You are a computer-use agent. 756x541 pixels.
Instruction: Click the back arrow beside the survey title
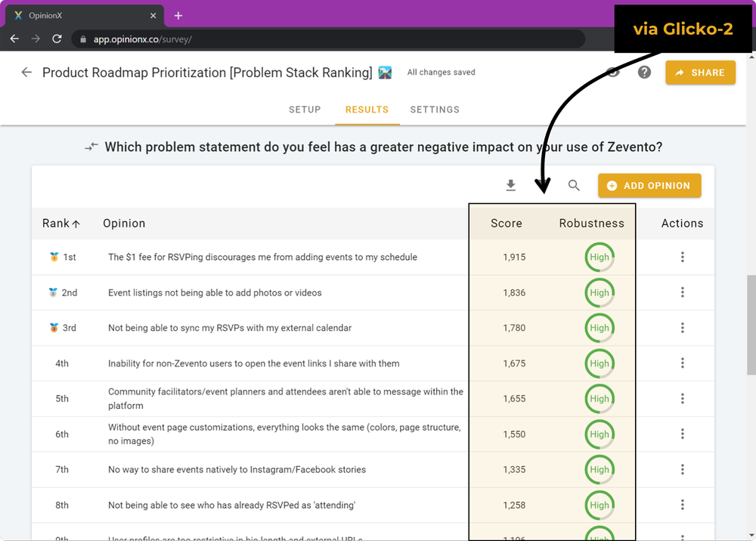click(x=26, y=72)
